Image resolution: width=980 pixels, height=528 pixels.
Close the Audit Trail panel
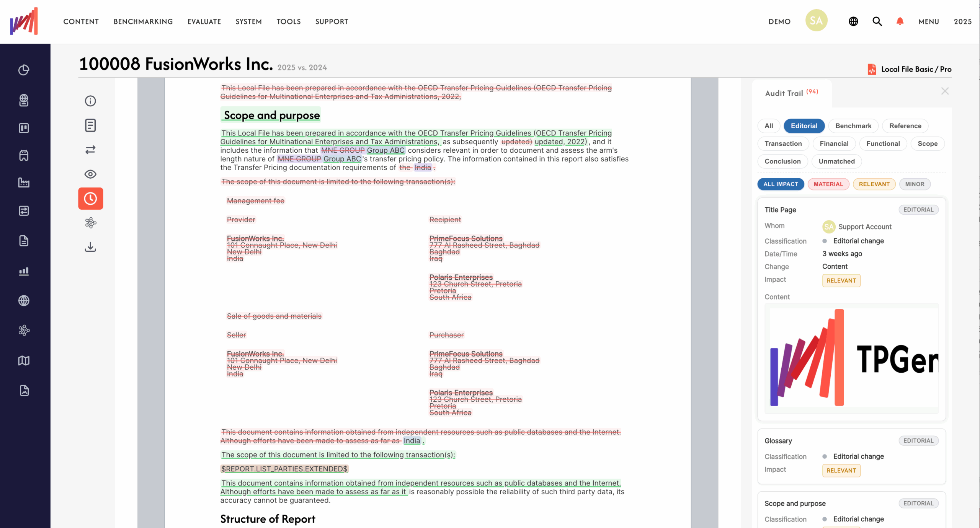(x=945, y=91)
